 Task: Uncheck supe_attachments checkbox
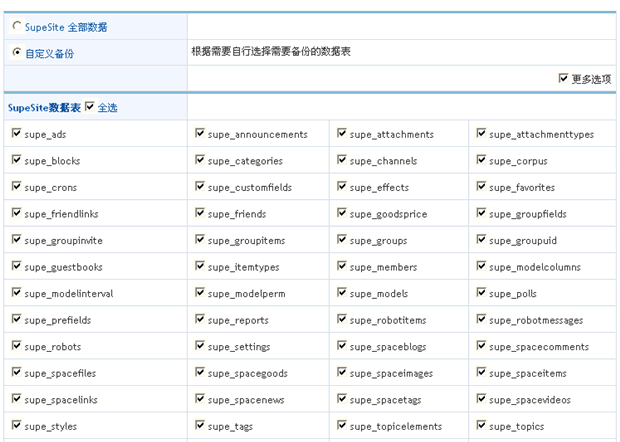(342, 133)
